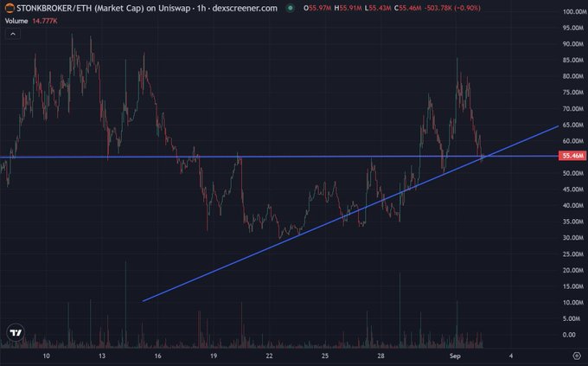The image size is (588, 366).
Task: Click the date label 4 on time axis
Action: point(511,356)
